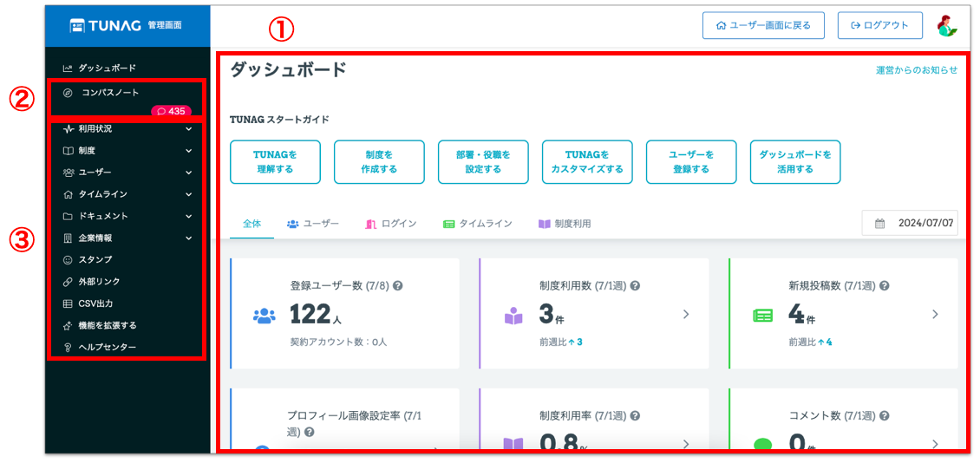Expand the ドキュメント sidebar chevron
This screenshot has width=980, height=463.
189,216
